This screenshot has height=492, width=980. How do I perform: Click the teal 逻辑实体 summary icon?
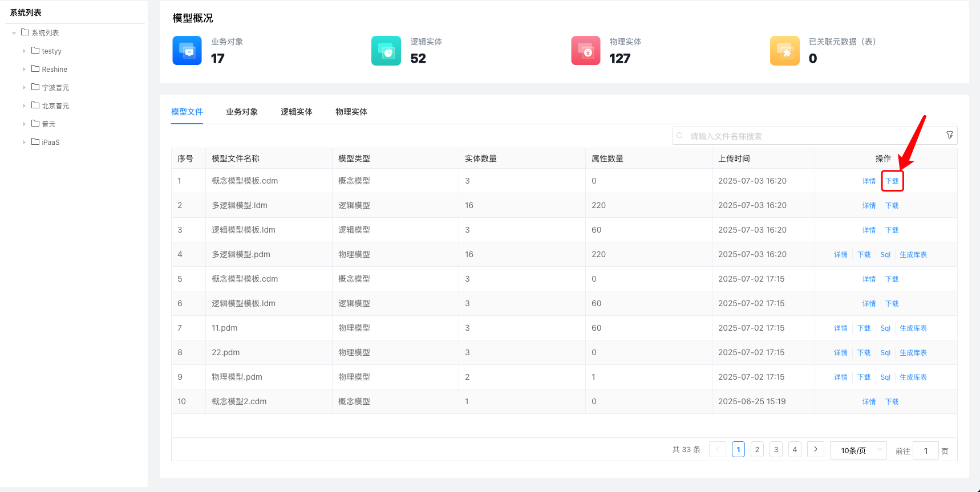[x=386, y=51]
